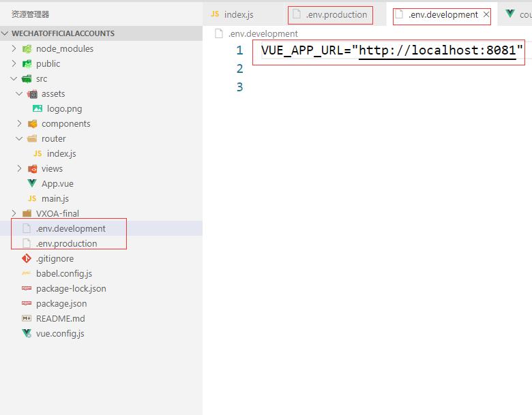Open the http://localhost:8081 link
532x415 pixels.
click(x=437, y=50)
